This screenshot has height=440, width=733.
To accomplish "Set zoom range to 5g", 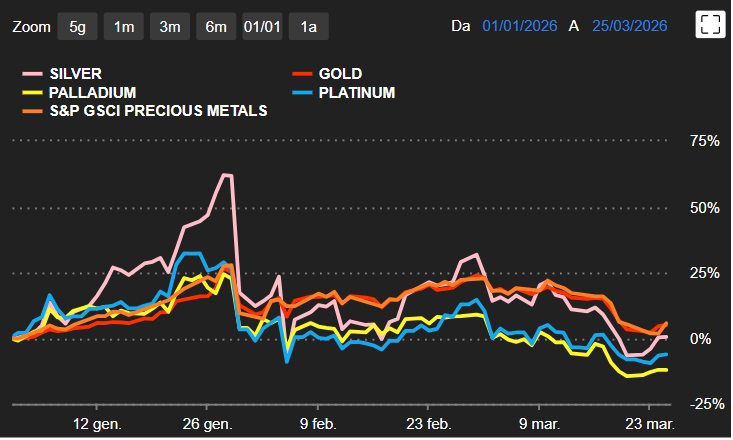I will click(x=77, y=26).
